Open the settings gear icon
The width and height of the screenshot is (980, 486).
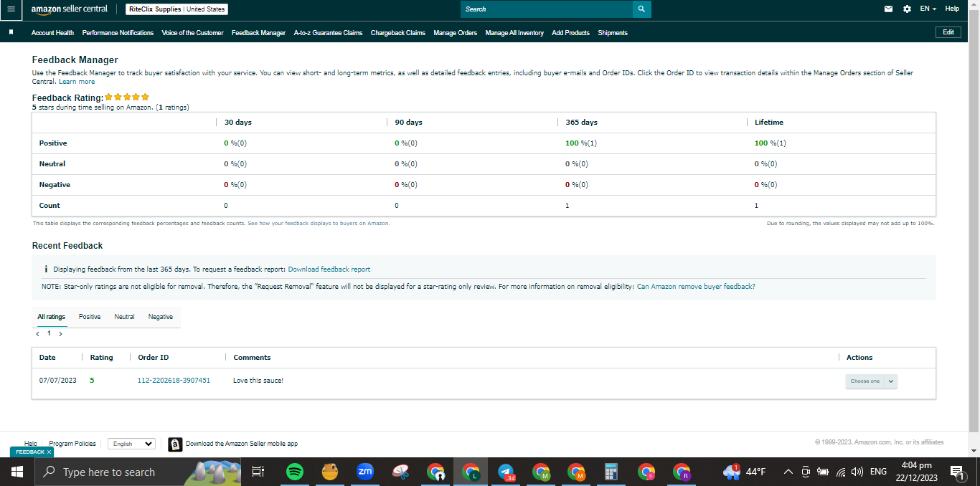click(x=907, y=9)
